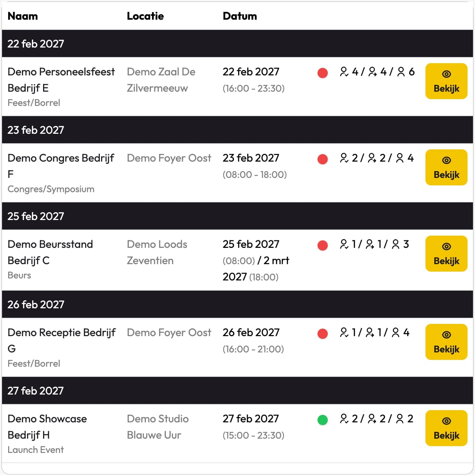This screenshot has height=476, width=475.
Task: Click assigned-staff arrow icon in Showcase row
Action: click(x=372, y=419)
